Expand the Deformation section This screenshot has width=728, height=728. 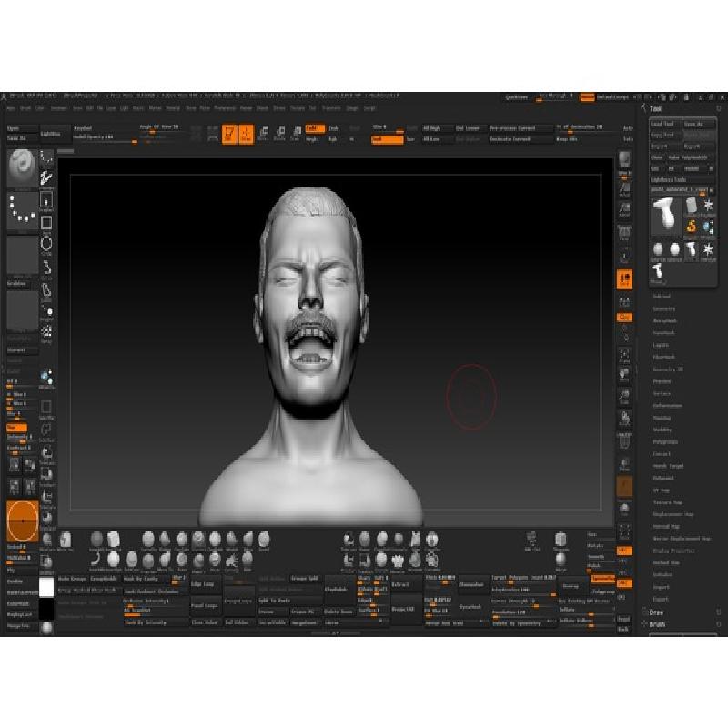tap(668, 405)
